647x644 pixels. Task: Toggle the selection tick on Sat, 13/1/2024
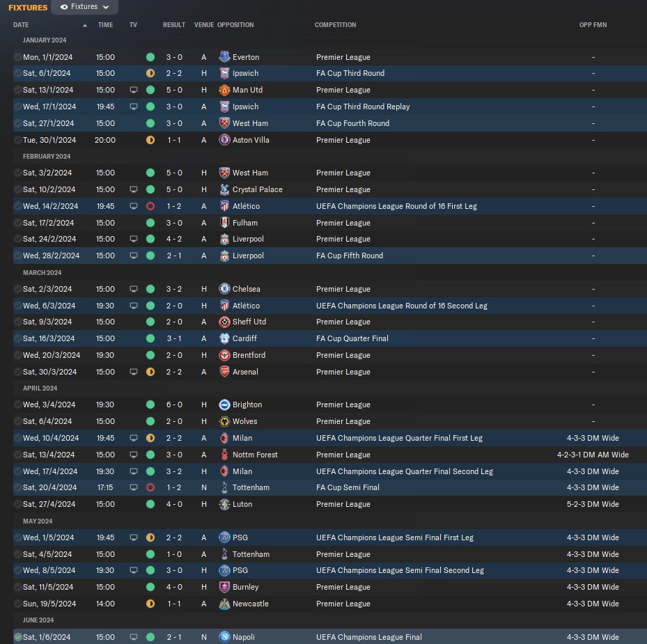17,90
